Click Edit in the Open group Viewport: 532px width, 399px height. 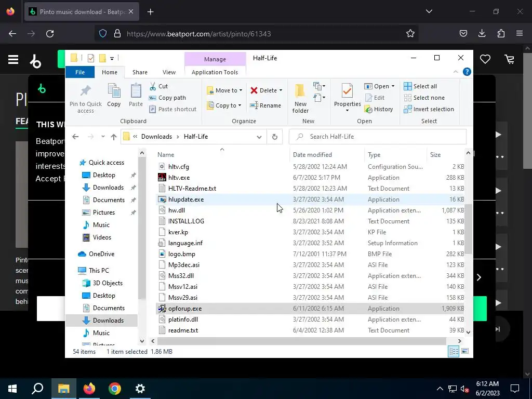375,98
